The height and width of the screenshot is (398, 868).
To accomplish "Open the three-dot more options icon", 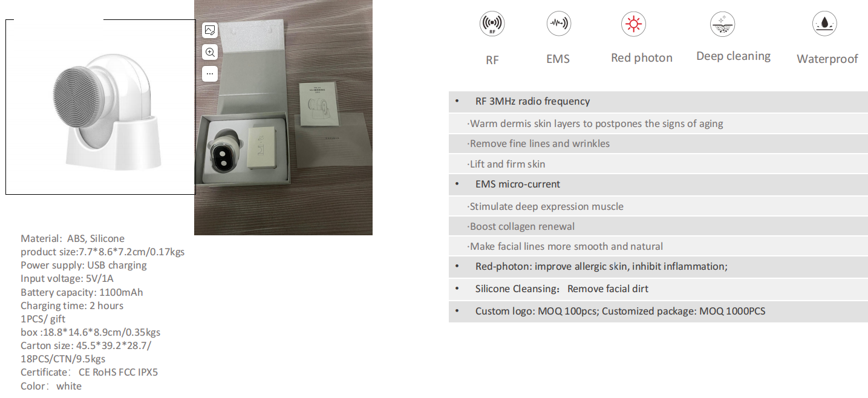I will pyautogui.click(x=210, y=74).
